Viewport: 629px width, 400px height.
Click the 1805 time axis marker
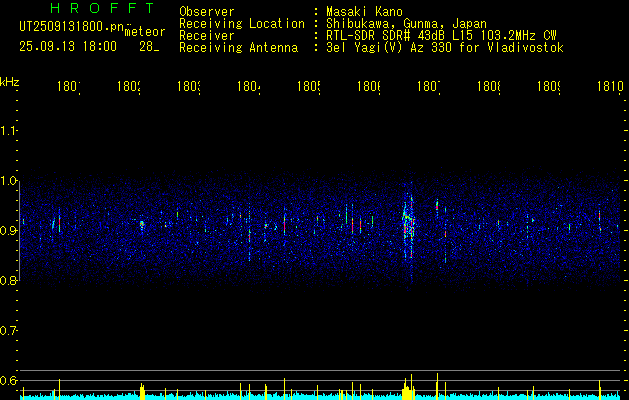[309, 86]
